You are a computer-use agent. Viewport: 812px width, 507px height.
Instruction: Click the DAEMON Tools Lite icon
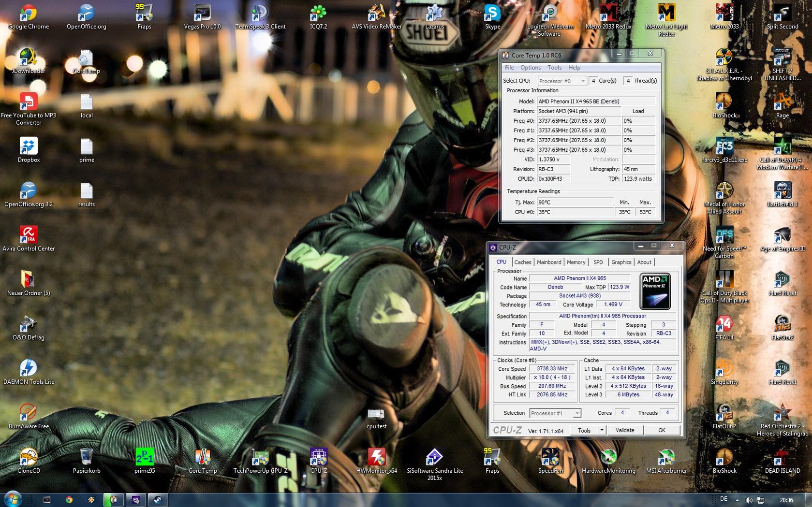click(29, 372)
